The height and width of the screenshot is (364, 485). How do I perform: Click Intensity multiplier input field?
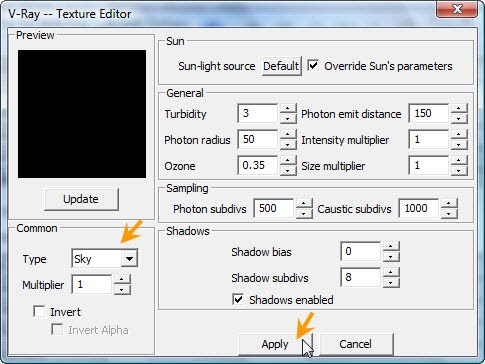(428, 139)
